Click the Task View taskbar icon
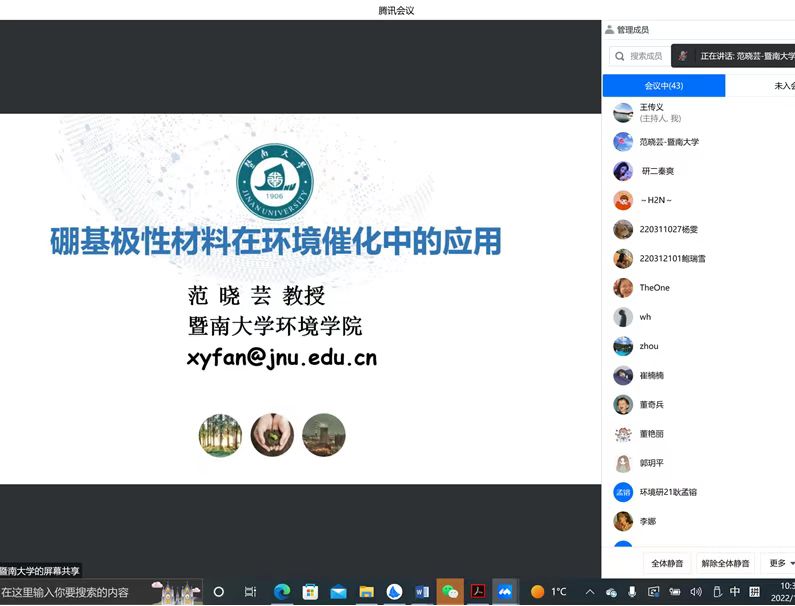The image size is (795, 606). pos(250,591)
